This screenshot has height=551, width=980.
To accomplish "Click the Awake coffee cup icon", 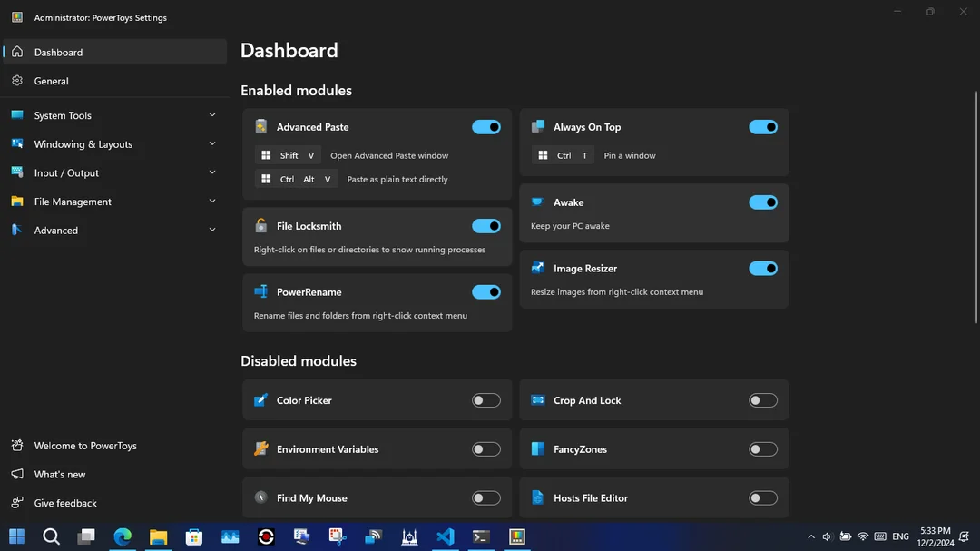I will click(x=537, y=202).
